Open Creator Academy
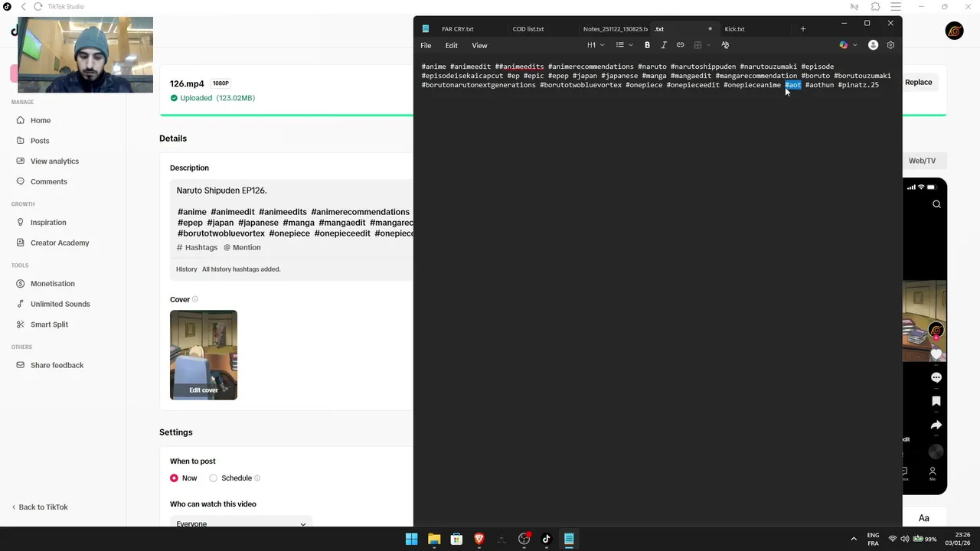Image resolution: width=980 pixels, height=551 pixels. click(x=60, y=243)
